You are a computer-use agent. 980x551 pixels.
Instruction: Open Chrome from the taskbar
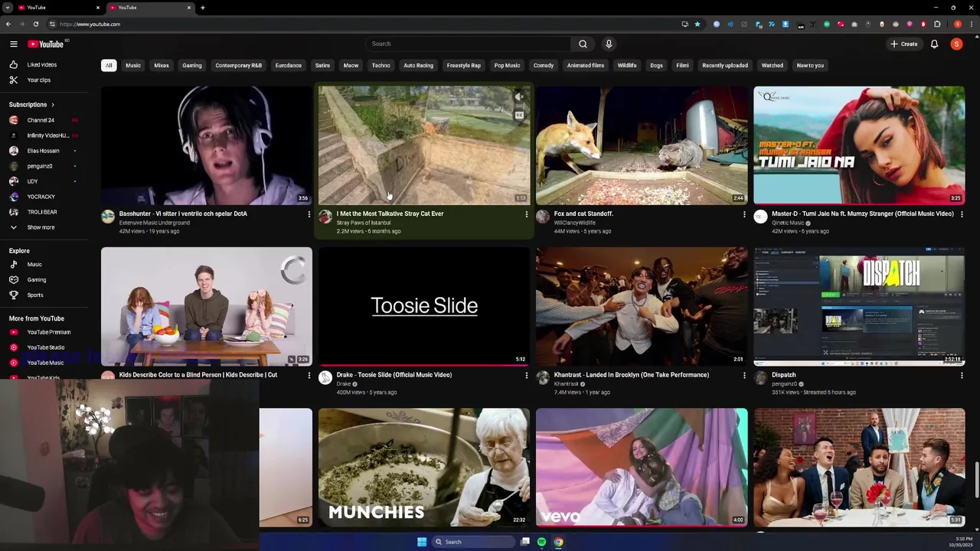[558, 542]
